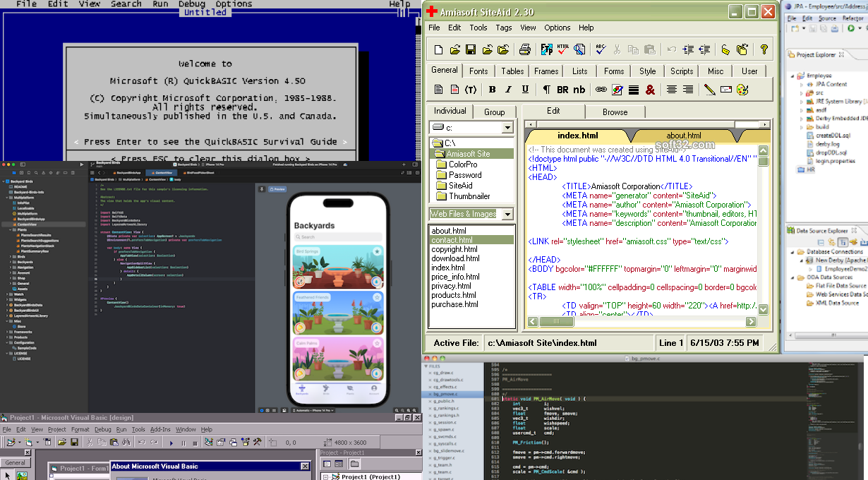This screenshot has width=868, height=480.
Task: Click the vertical scrollbar down arrow in SiteAid editor
Action: pyautogui.click(x=763, y=310)
